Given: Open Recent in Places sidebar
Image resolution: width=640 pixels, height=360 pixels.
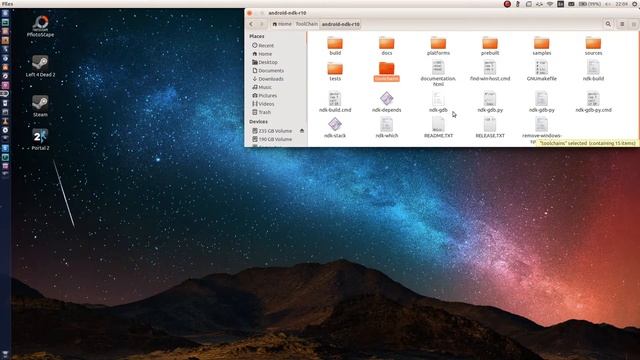Looking at the screenshot, I should (263, 45).
